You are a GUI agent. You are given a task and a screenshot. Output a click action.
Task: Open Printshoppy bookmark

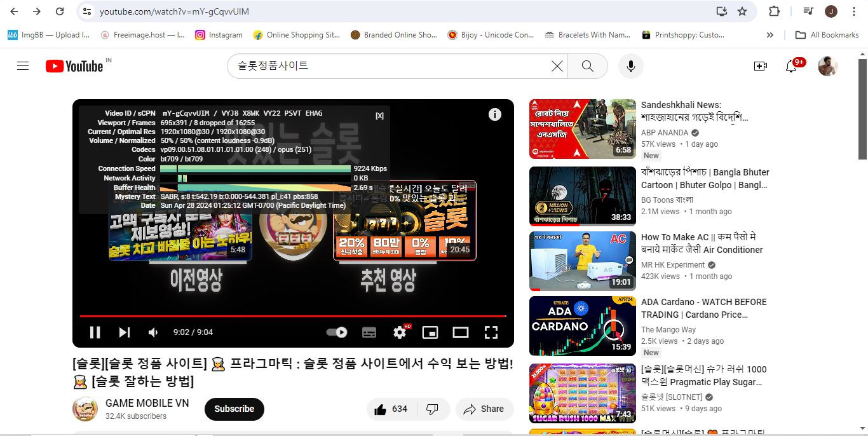click(x=683, y=35)
